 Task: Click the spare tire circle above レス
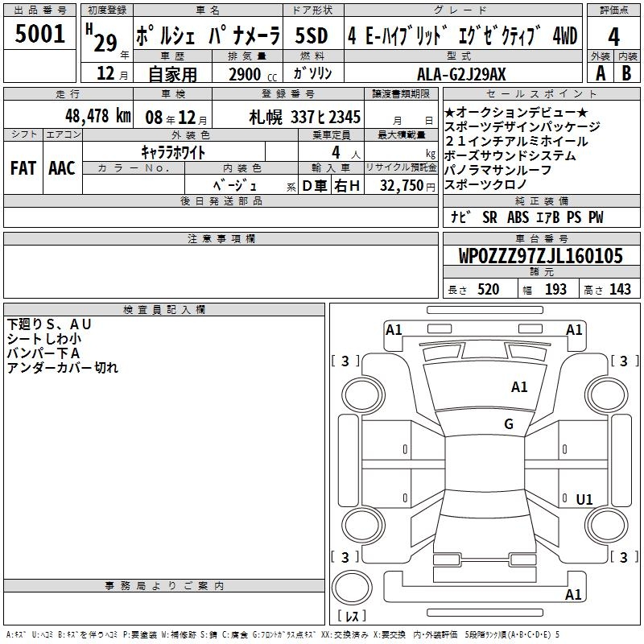pos(352,588)
